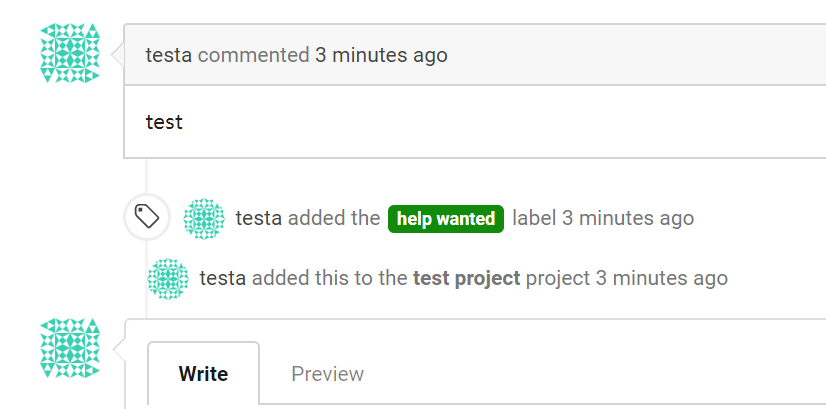826x409 pixels.
Task: Click the test comment body text
Action: click(x=164, y=122)
